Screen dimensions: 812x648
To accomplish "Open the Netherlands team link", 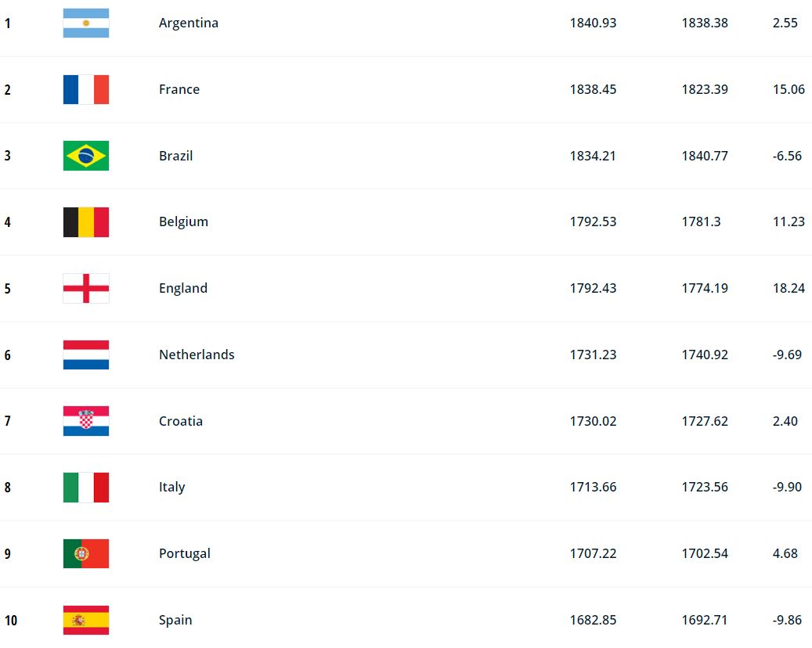I will click(197, 355).
